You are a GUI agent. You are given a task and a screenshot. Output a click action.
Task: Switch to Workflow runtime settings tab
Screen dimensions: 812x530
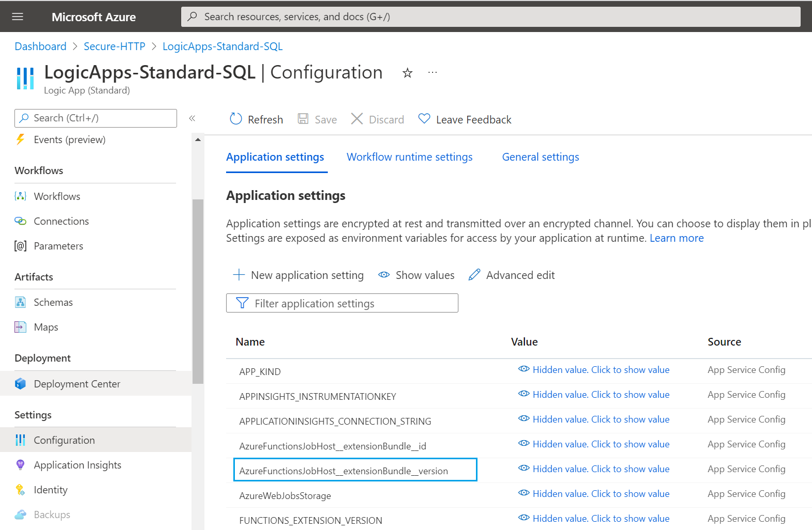click(x=409, y=157)
